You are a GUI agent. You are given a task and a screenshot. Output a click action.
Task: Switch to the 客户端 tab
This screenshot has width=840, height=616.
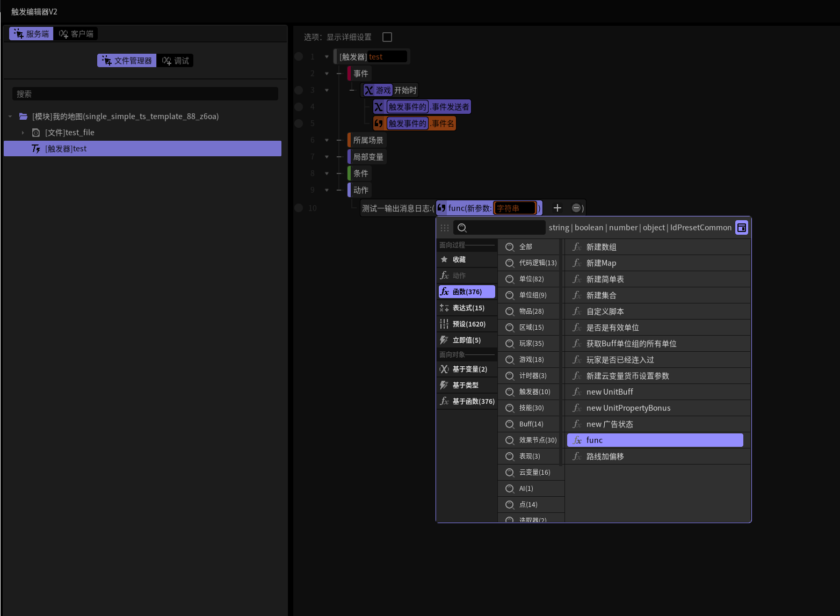(75, 33)
